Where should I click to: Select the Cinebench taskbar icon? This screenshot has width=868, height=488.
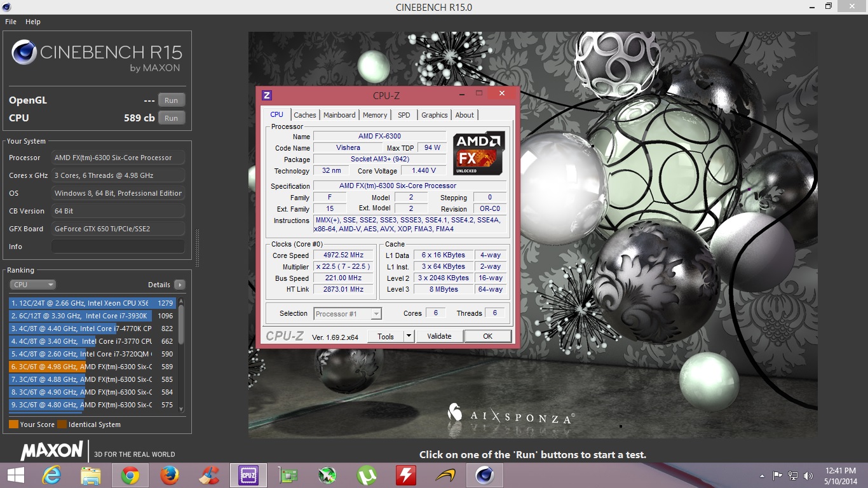click(x=485, y=475)
